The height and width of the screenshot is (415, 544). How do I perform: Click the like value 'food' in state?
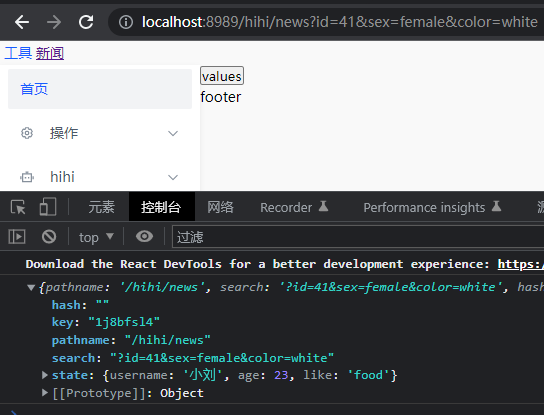pos(368,375)
